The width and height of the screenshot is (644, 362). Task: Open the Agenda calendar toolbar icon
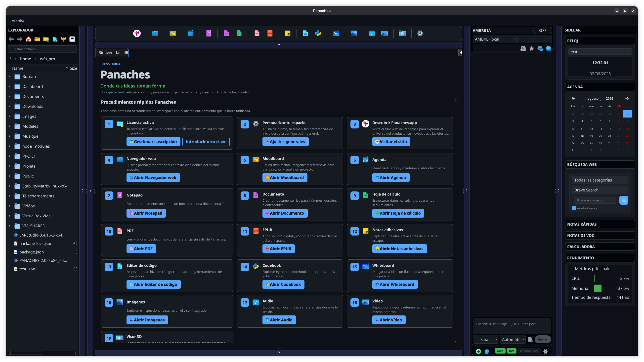[190, 33]
